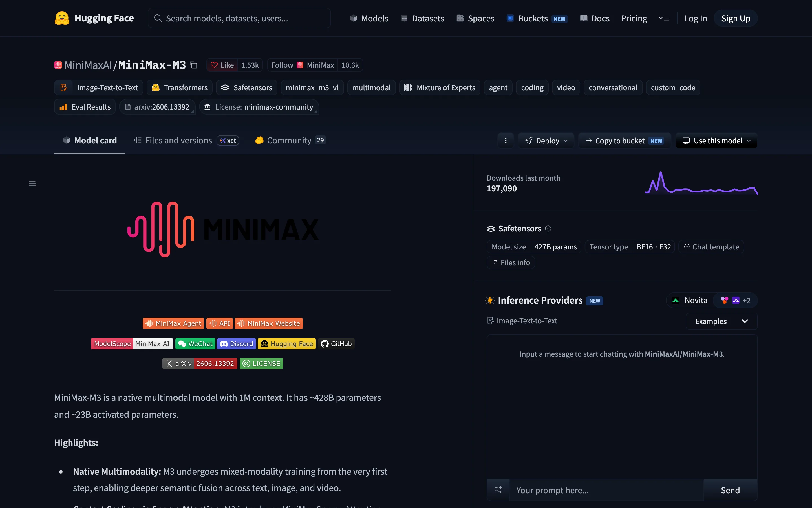Click the MiniMaxAI organization name in title
812x508 pixels.
click(88, 65)
